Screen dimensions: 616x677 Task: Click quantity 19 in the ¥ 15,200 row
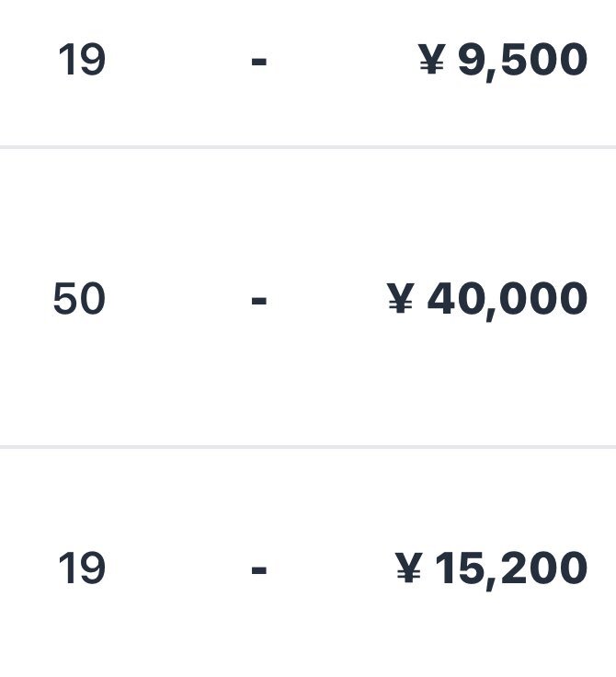click(82, 568)
